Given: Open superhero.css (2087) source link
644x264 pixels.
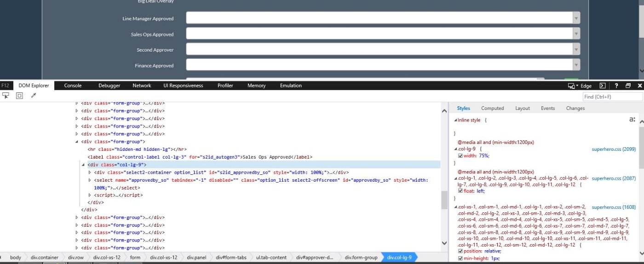Looking at the screenshot, I should tap(614, 178).
